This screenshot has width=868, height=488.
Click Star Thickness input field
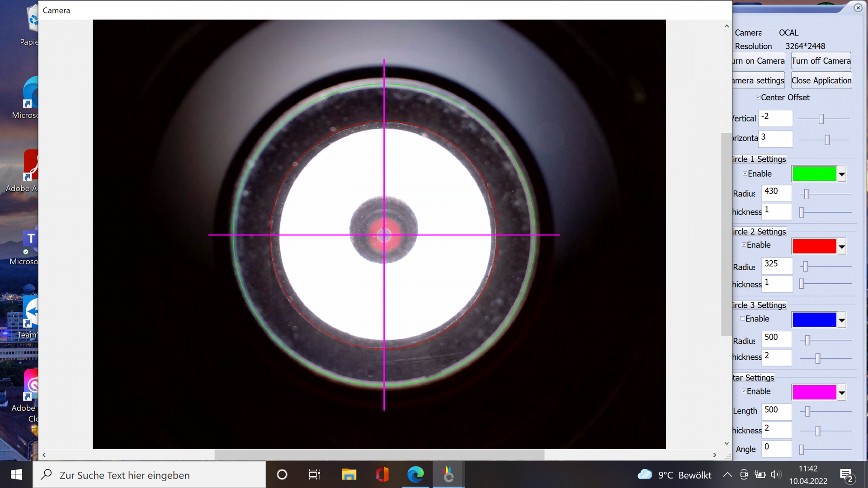pyautogui.click(x=777, y=430)
